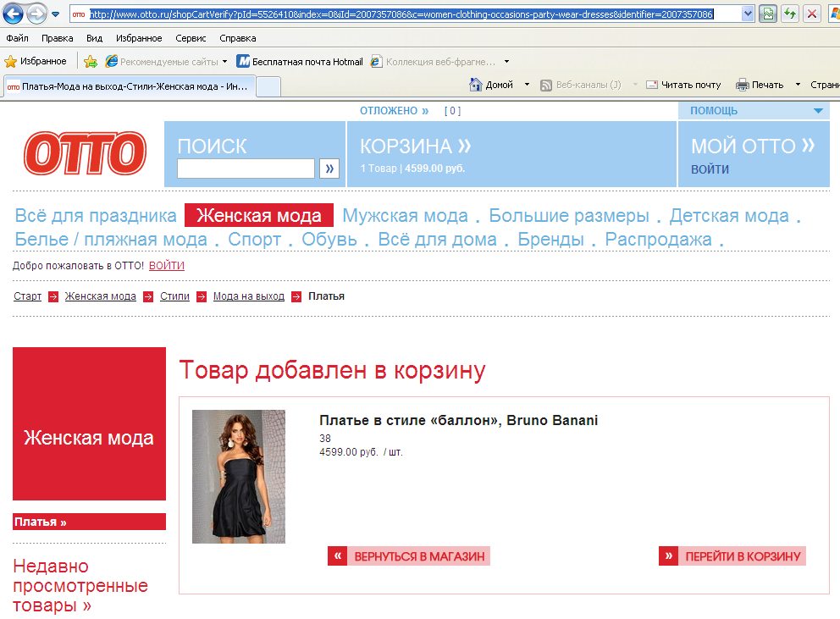Expand the Печать dropdown arrow
Viewport: 840px width, 619px height.
tap(798, 85)
